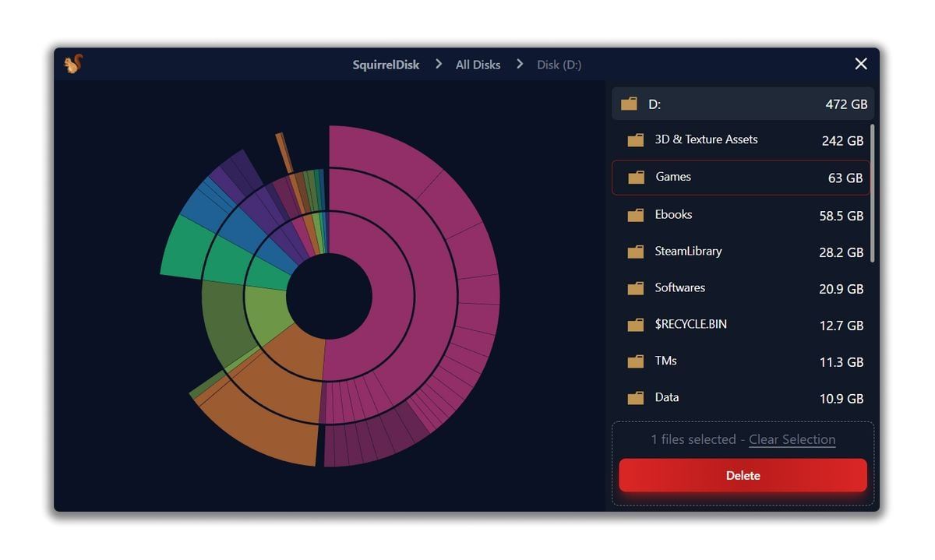Click the 1 files selected text

click(693, 439)
